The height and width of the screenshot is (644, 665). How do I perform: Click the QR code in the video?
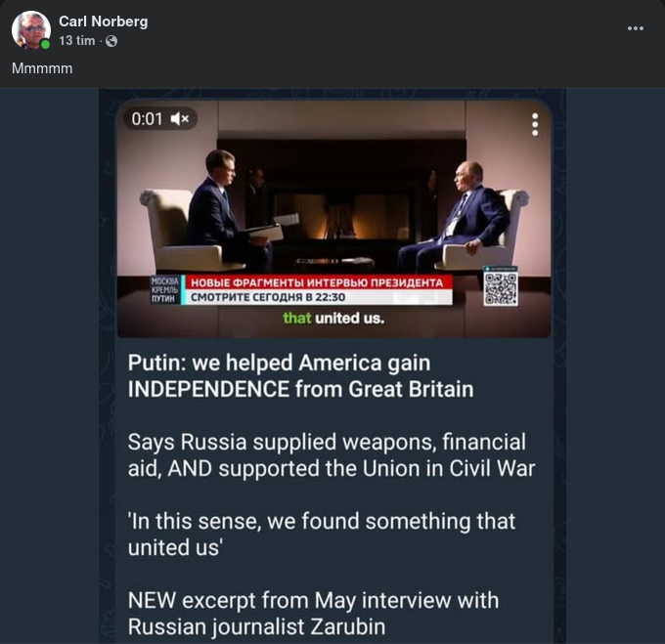pyautogui.click(x=500, y=288)
